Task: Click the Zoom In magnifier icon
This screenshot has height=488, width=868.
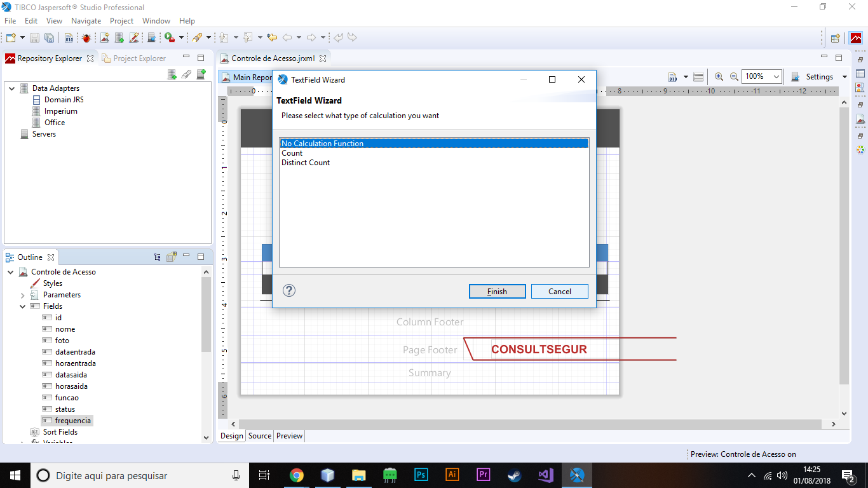Action: (x=719, y=76)
